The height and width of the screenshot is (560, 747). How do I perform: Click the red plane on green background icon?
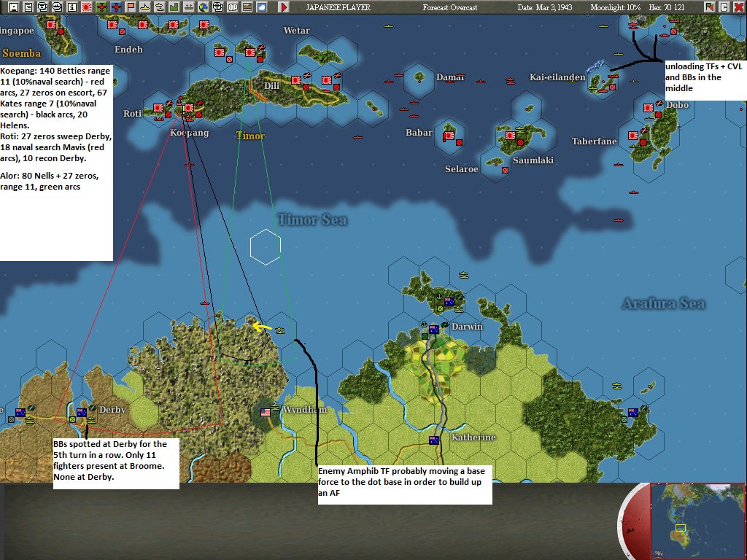click(101, 7)
